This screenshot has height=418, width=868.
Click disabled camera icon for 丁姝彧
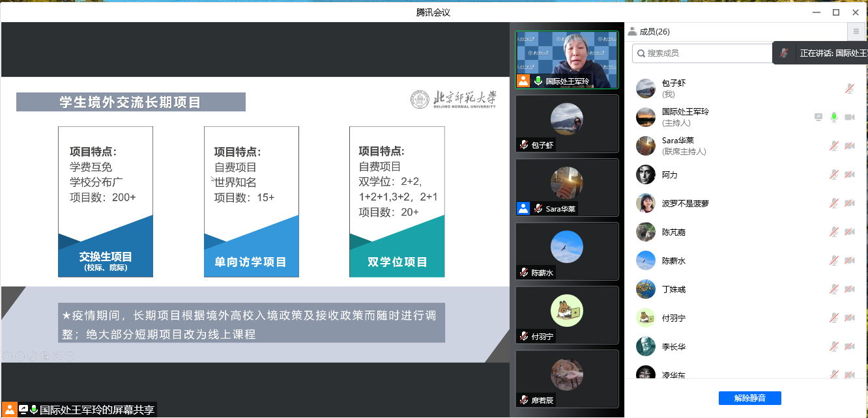click(849, 289)
